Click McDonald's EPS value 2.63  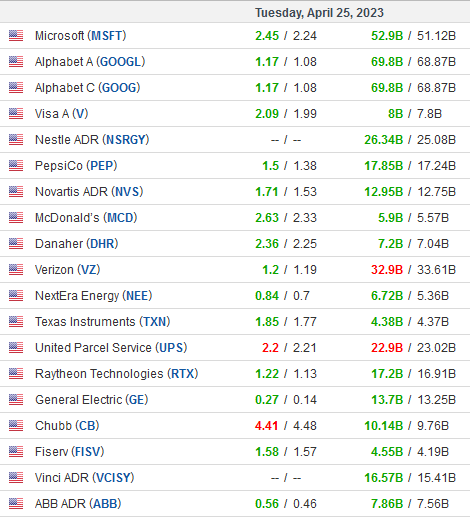[267, 218]
